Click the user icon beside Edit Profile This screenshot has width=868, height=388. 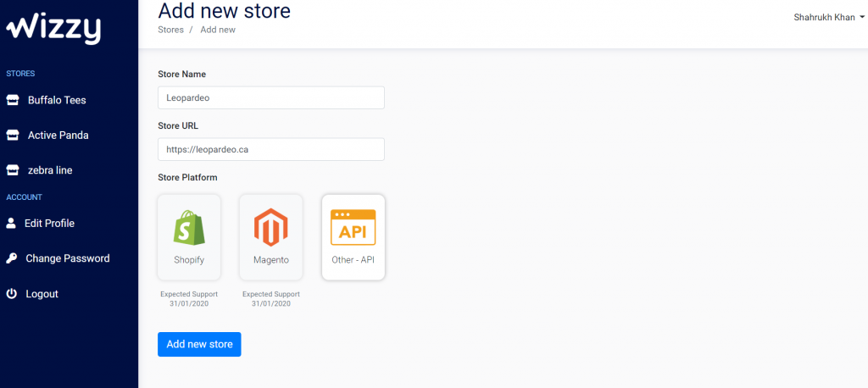[x=10, y=223]
